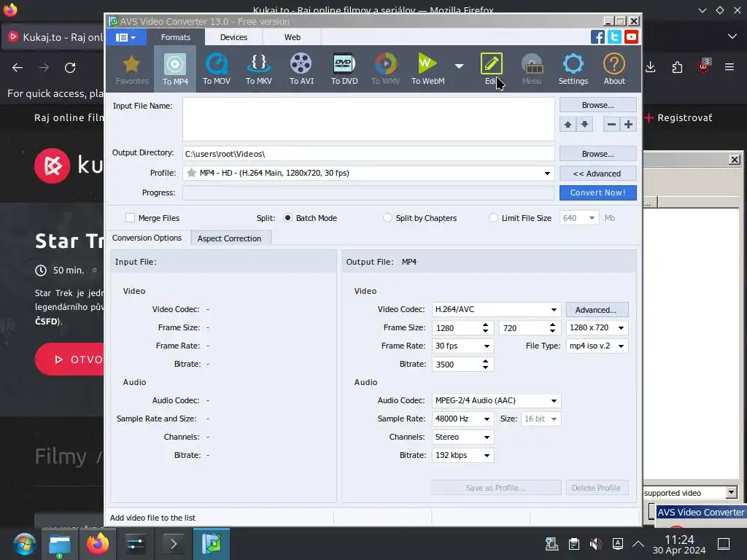This screenshot has width=747, height=560.
Task: Select the To MP4 format
Action: tap(175, 69)
